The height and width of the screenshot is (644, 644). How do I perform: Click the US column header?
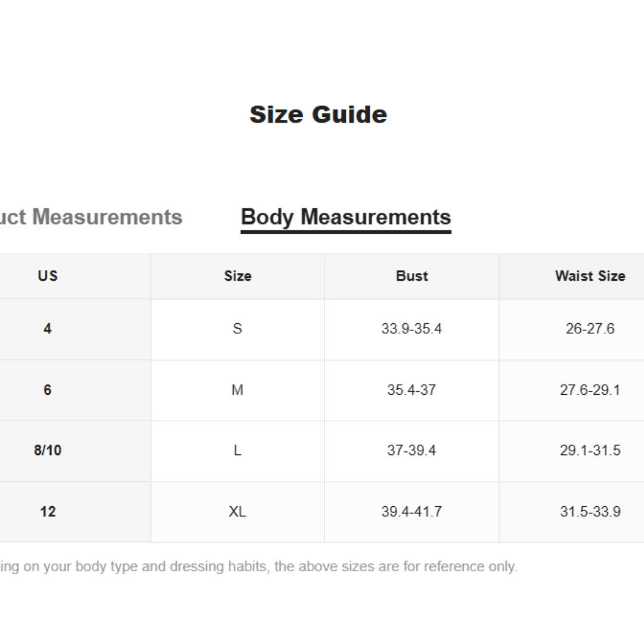click(x=48, y=275)
